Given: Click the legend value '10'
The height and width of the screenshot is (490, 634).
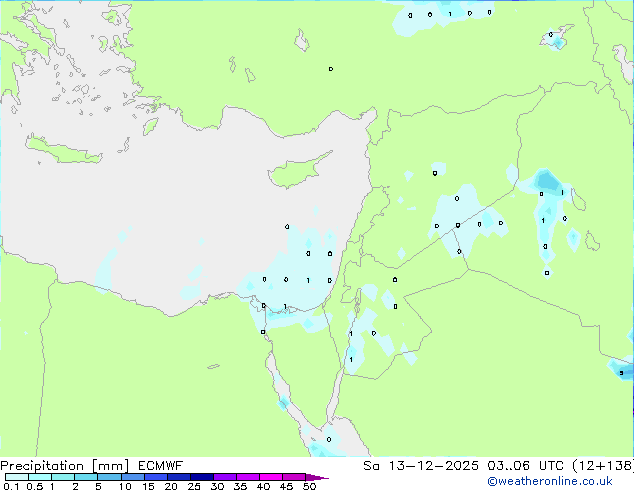Looking at the screenshot, I should click(125, 486).
